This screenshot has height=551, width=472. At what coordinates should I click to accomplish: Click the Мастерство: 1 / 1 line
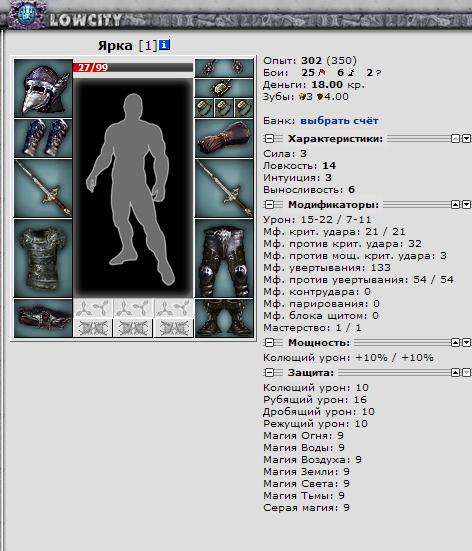tap(312, 328)
